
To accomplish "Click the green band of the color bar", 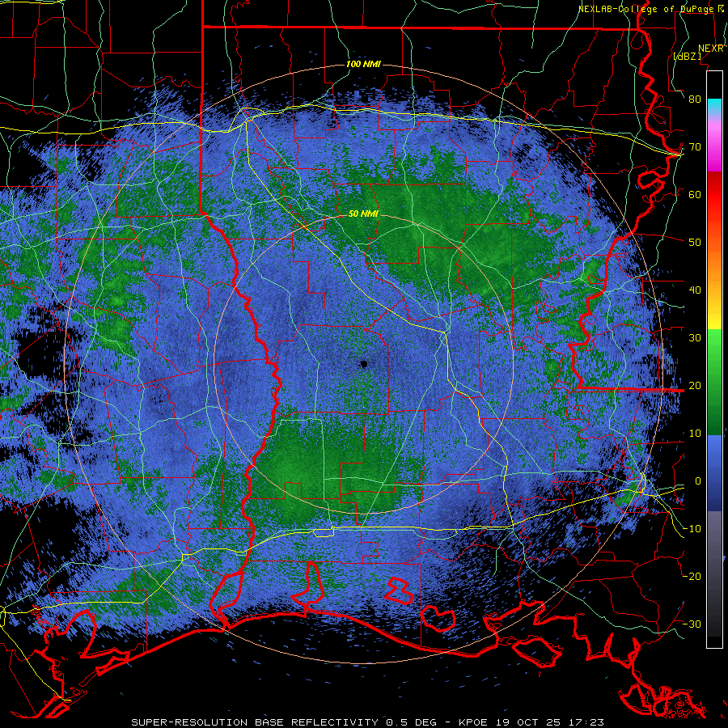I will pos(714,382).
